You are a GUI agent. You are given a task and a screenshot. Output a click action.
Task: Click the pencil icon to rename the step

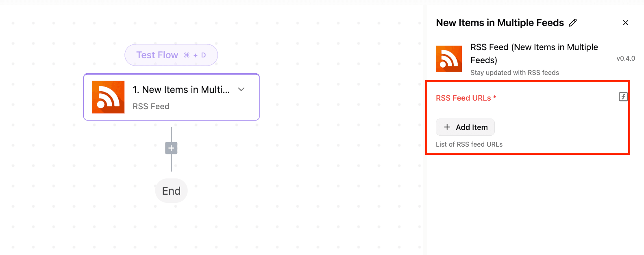[x=573, y=23]
